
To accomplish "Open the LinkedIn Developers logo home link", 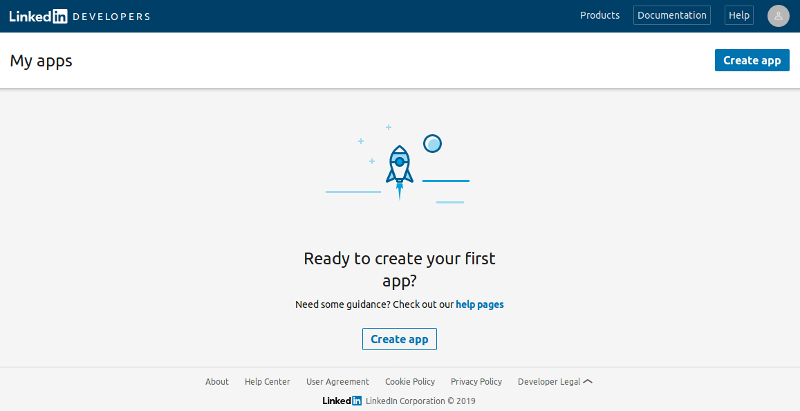I will 80,16.
